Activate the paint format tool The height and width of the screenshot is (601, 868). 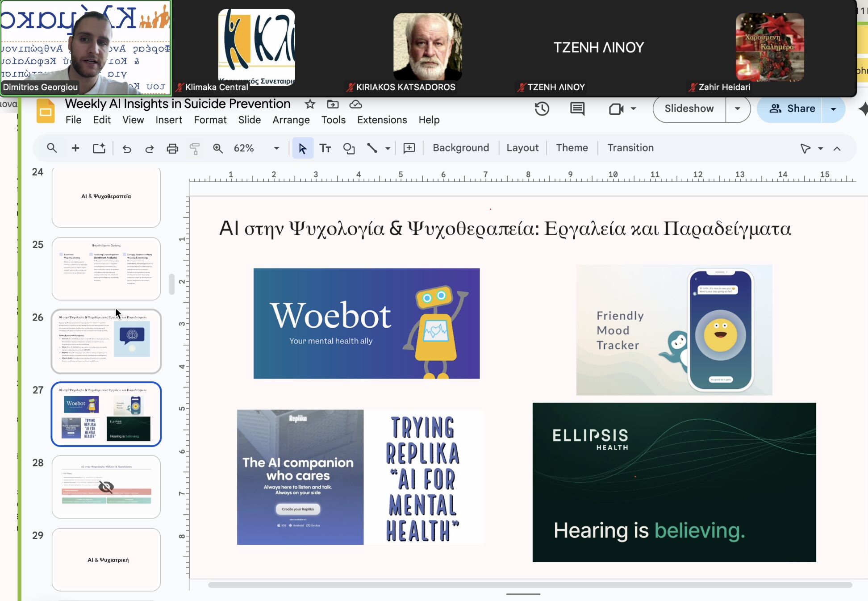pyautogui.click(x=194, y=148)
